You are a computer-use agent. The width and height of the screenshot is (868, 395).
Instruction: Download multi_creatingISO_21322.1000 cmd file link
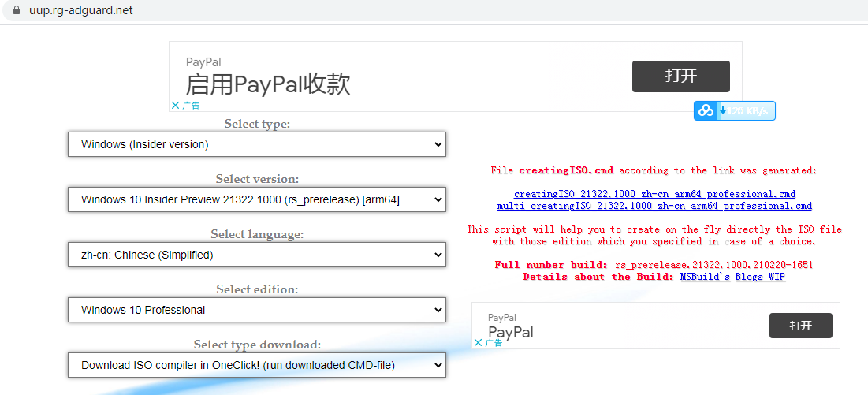654,206
